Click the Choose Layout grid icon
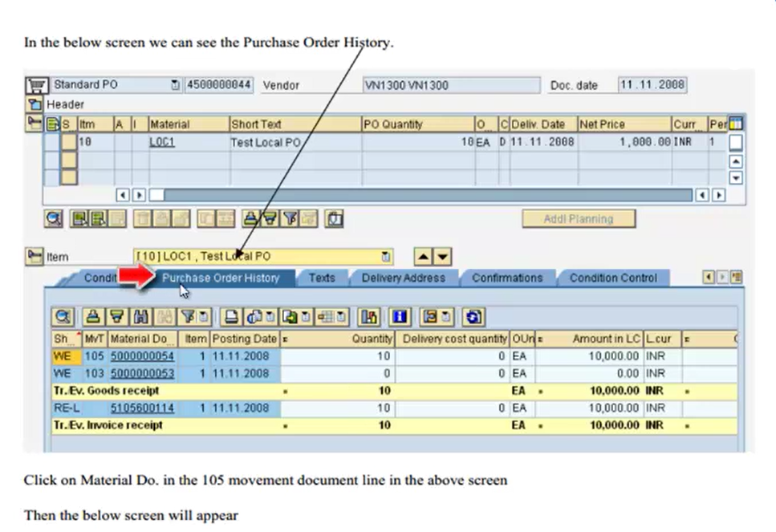 (x=326, y=317)
